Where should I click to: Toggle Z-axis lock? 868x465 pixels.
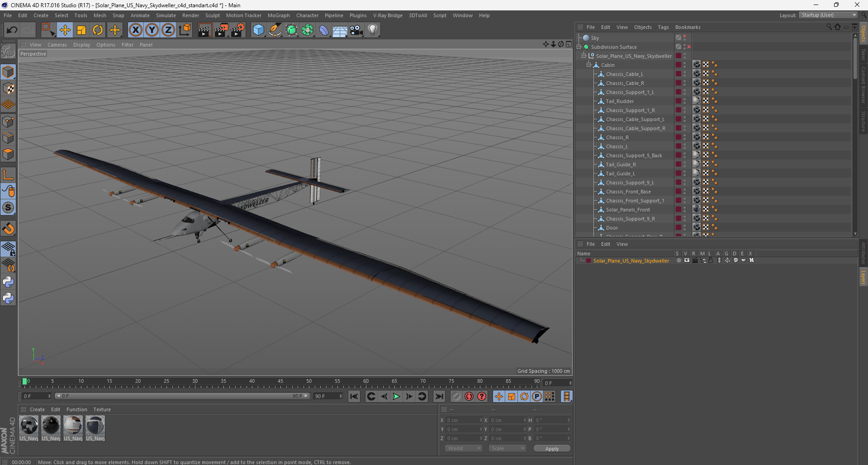coord(168,30)
